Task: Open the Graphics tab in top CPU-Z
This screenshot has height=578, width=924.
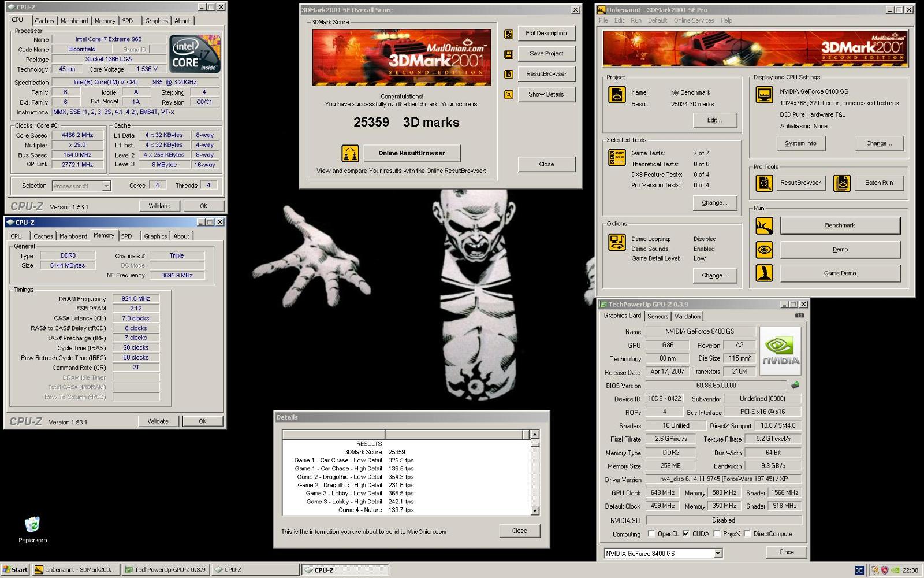Action: click(x=157, y=21)
